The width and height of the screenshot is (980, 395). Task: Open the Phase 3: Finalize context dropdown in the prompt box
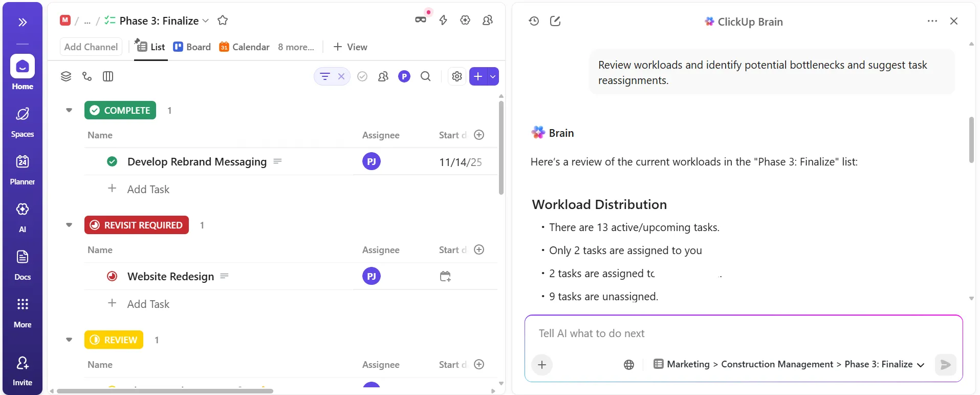884,364
